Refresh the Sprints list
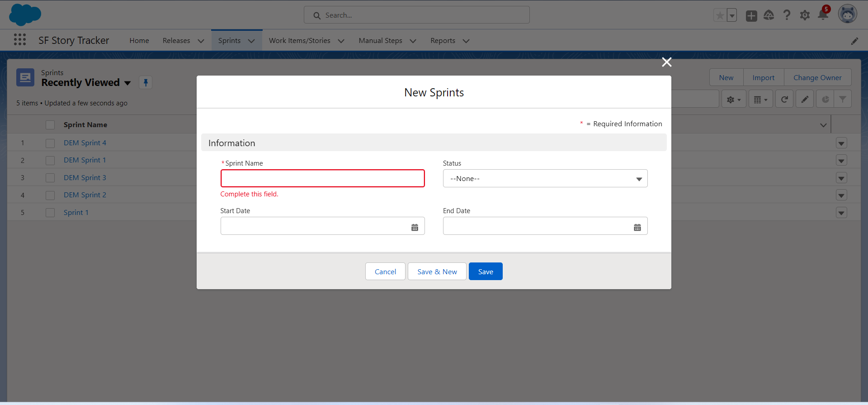This screenshot has height=405, width=868. [784, 99]
